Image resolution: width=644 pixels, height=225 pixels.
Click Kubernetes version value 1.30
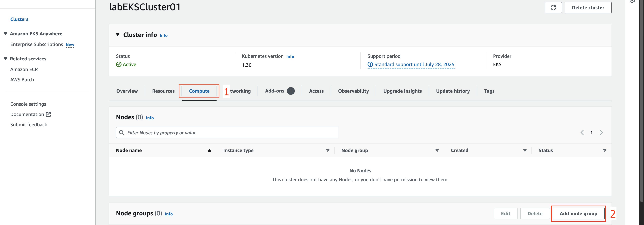point(247,65)
